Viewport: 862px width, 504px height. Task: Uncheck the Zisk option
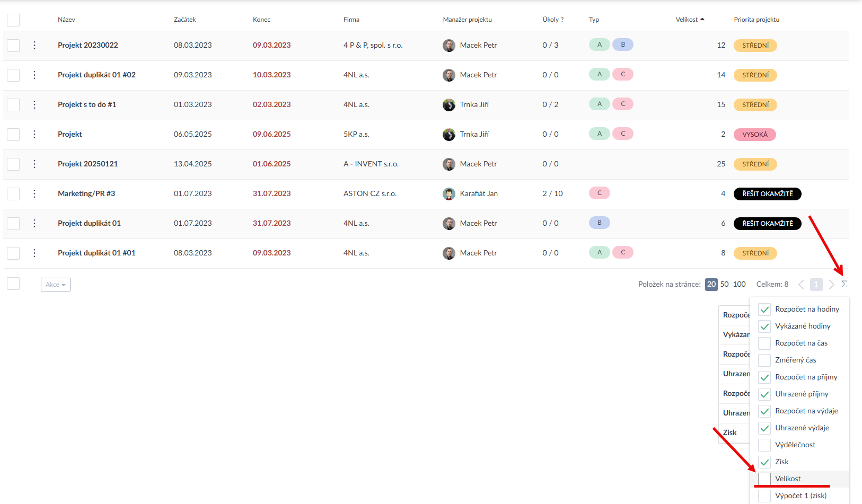764,462
